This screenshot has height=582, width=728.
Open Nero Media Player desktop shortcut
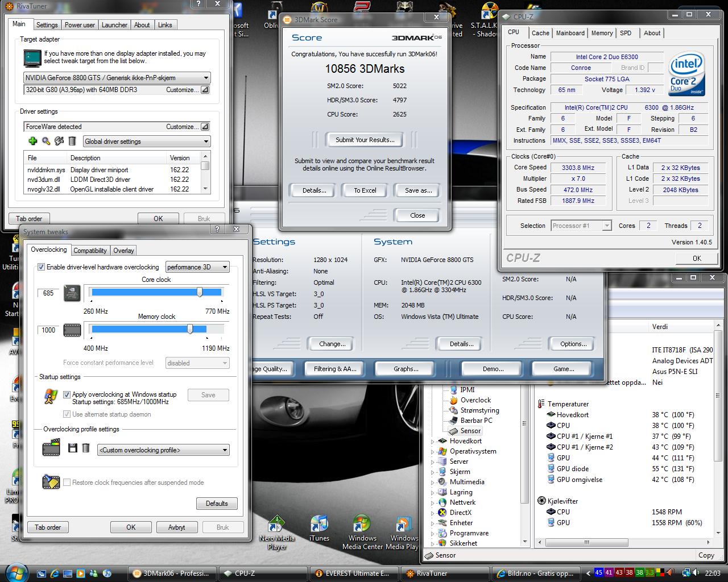276,533
